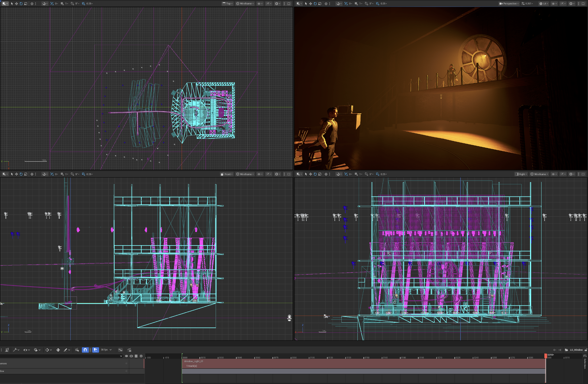This screenshot has width=588, height=384.
Task: Click the LS_Window sequence breadcrumb
Action: tap(576, 350)
